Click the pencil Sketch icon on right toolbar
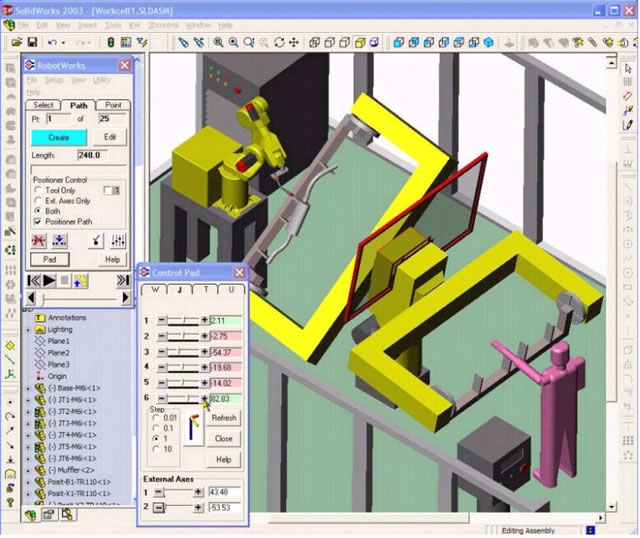Screen dimensions: 640x538 point(628,124)
